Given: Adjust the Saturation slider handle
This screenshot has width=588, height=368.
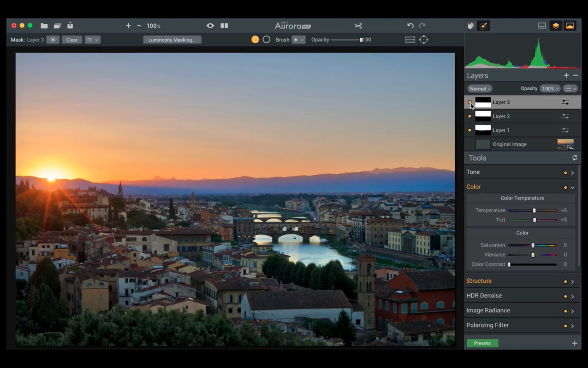Looking at the screenshot, I should point(533,245).
